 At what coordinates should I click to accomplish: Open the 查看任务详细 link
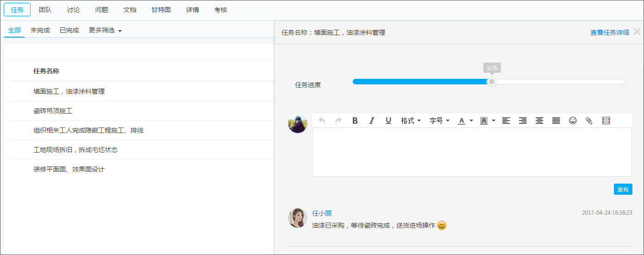[609, 32]
